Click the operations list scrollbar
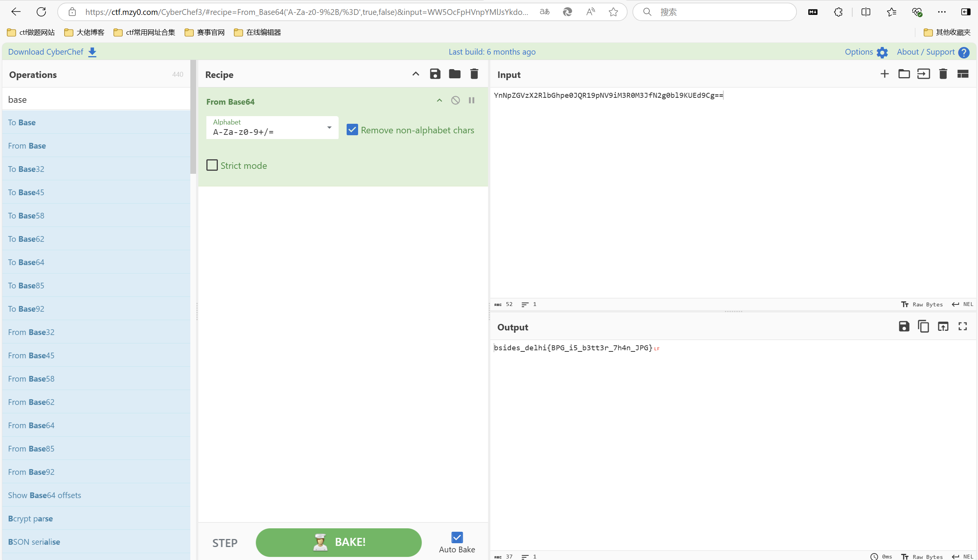This screenshot has height=560, width=978. (x=193, y=117)
